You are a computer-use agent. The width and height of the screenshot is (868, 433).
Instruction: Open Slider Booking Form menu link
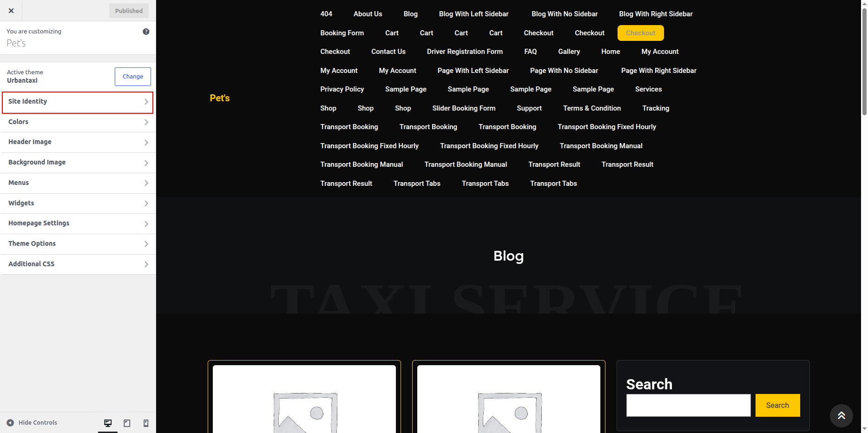(x=464, y=108)
